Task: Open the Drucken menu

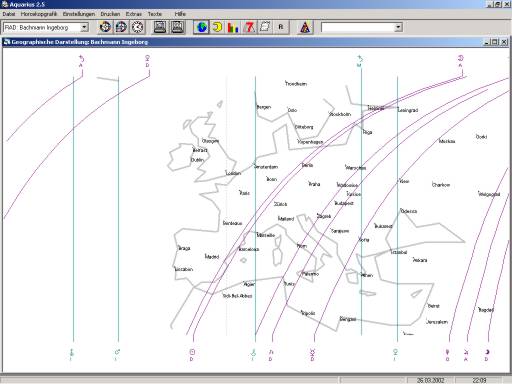Action: (110, 14)
